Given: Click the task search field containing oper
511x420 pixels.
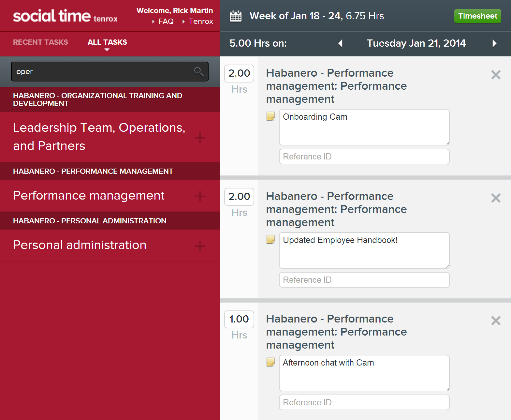Looking at the screenshot, I should (110, 71).
